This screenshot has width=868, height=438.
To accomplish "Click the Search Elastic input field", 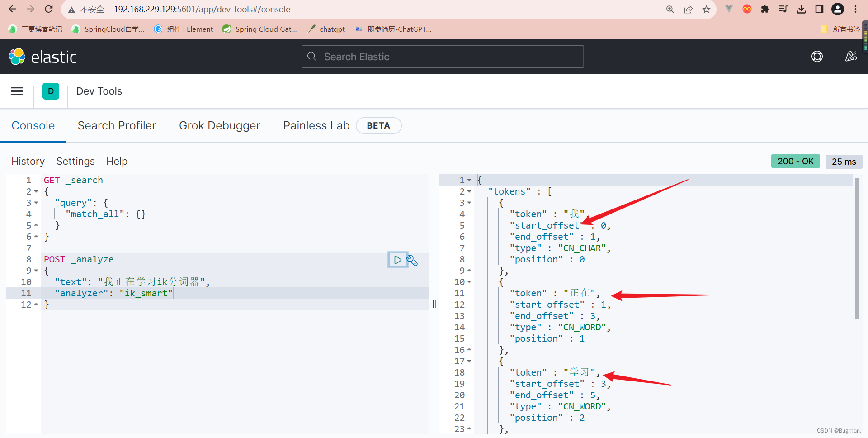I will coord(443,57).
